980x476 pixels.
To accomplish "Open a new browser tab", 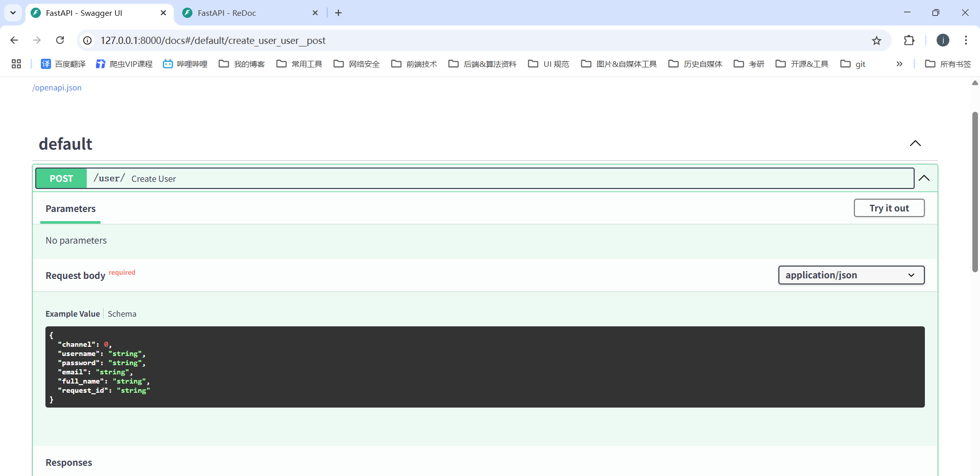I will [x=338, y=13].
